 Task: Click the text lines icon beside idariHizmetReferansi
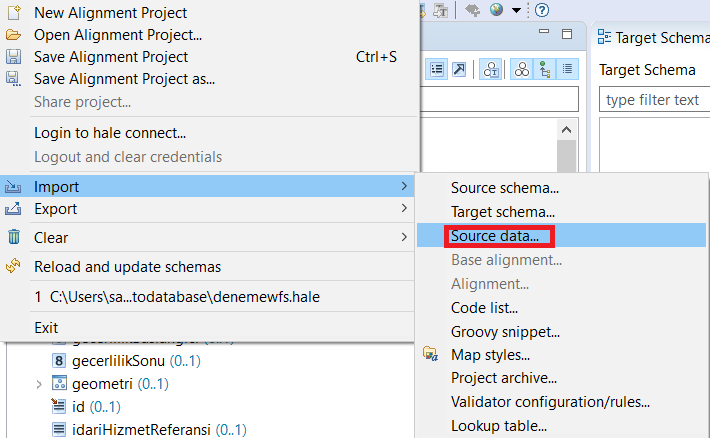(x=59, y=428)
